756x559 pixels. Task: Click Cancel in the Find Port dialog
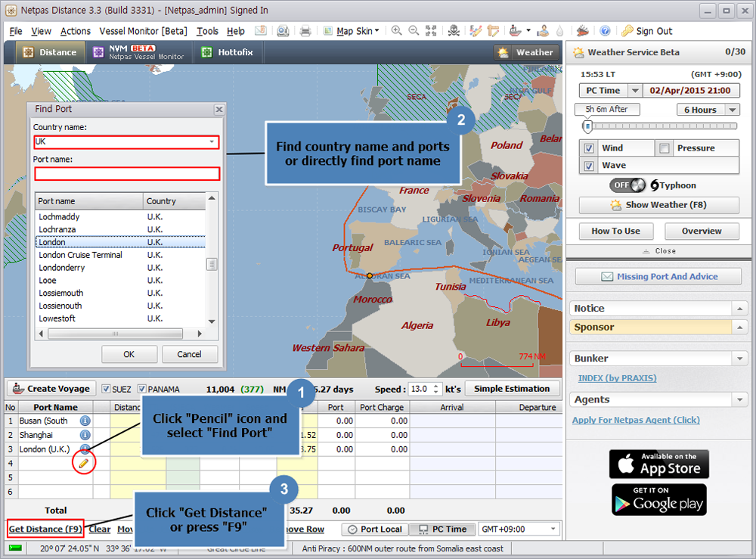point(190,354)
